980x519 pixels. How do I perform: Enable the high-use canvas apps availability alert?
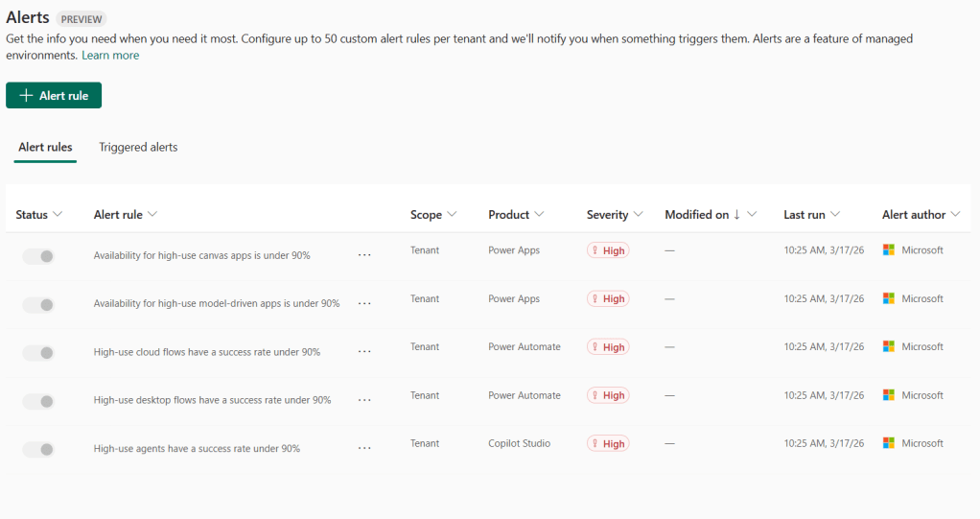pos(39,256)
